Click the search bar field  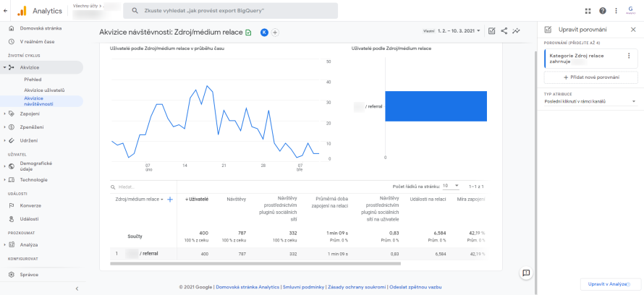230,11
